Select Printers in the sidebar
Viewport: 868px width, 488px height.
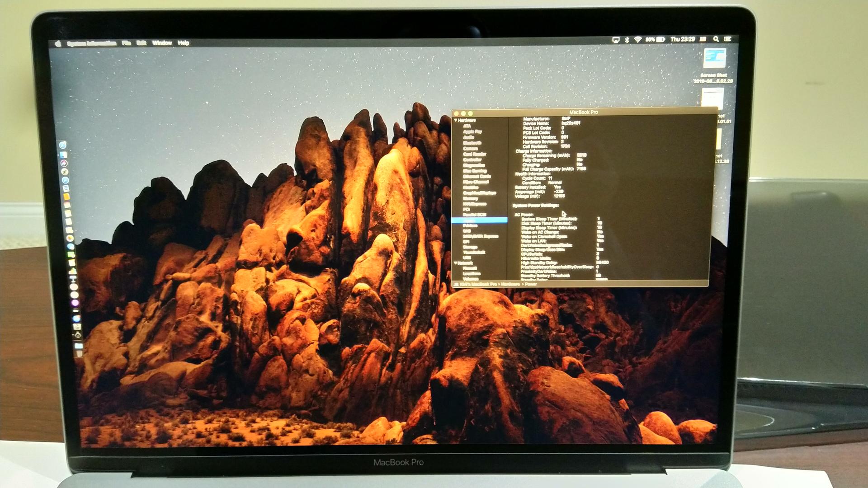[x=470, y=225]
